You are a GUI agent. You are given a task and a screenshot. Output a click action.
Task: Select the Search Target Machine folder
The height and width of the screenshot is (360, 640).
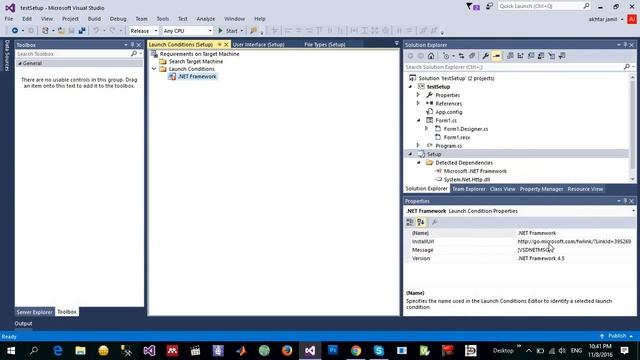pos(196,61)
